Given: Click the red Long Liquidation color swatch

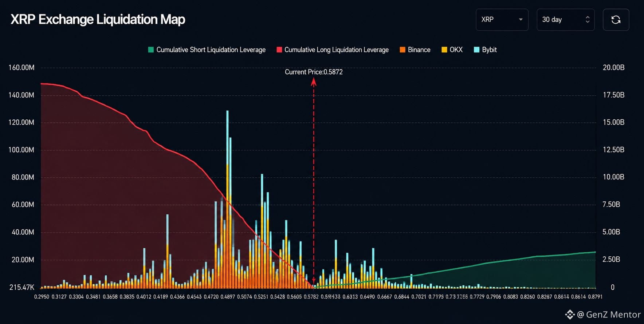Looking at the screenshot, I should point(279,50).
